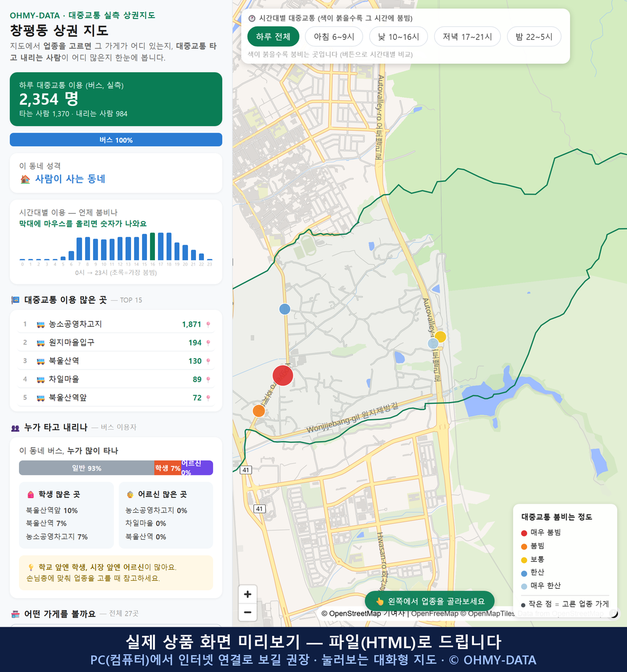Click the 매우 한산 light blue legend dot
627x672 pixels.
coord(524,586)
